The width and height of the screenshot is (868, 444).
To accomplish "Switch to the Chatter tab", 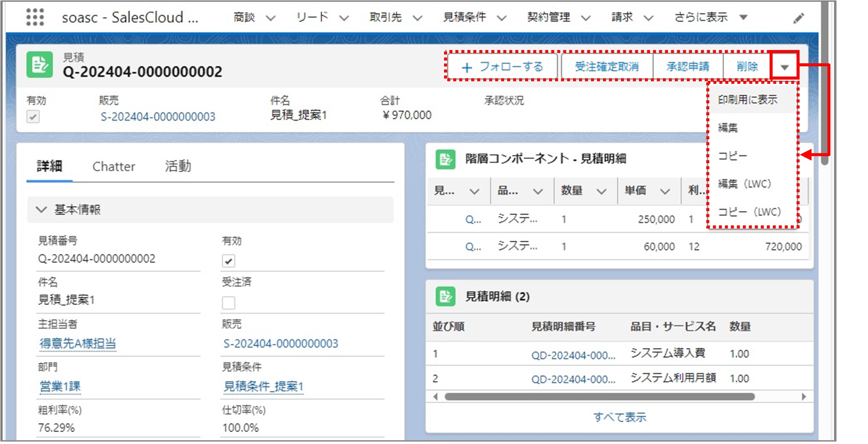I will (114, 166).
